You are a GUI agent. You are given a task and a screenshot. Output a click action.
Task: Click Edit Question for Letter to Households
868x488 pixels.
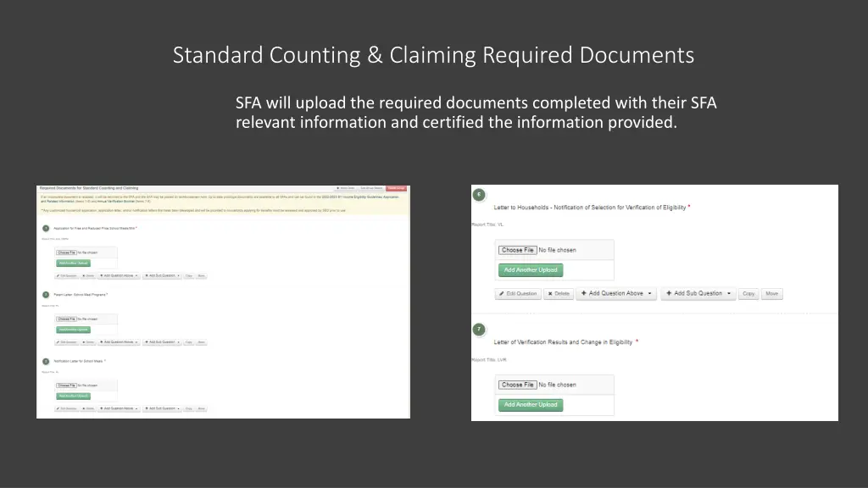518,294
